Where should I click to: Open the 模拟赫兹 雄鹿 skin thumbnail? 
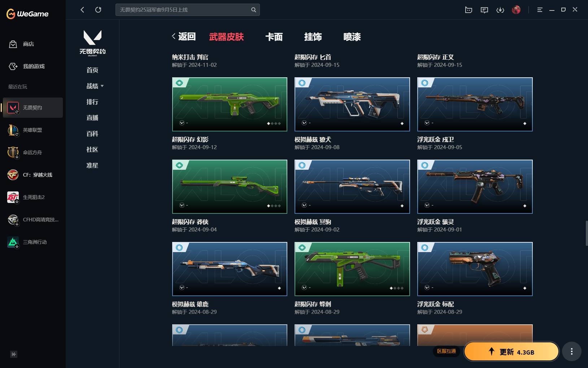pos(230,269)
